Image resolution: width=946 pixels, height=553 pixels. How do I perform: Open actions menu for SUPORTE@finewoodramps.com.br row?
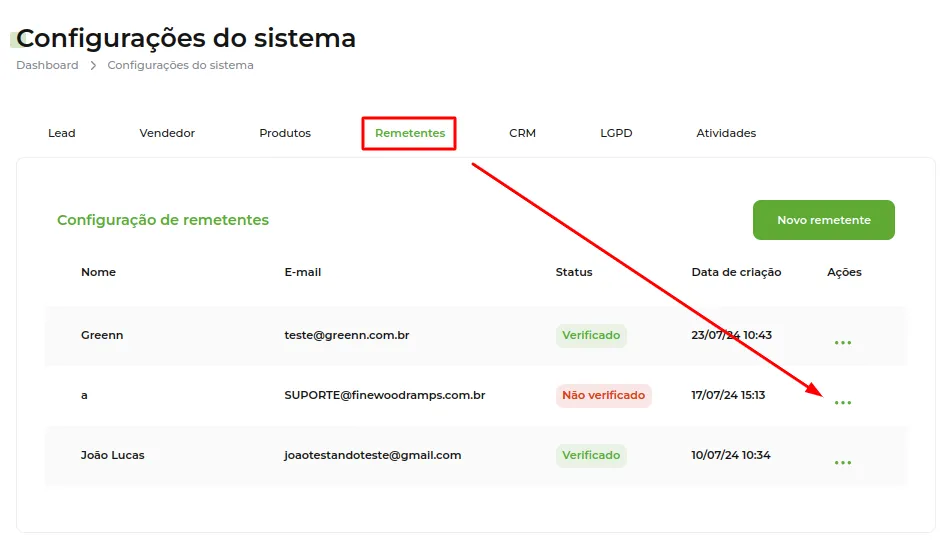(x=842, y=402)
